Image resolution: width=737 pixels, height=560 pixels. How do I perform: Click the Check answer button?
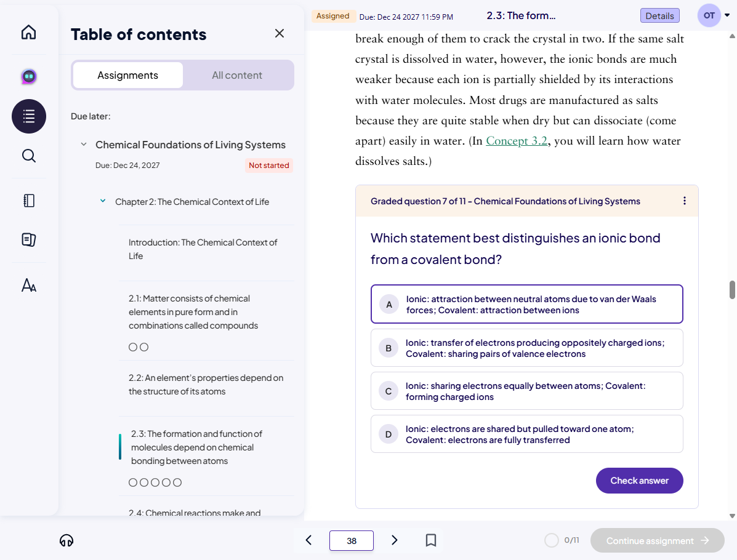[x=639, y=481]
